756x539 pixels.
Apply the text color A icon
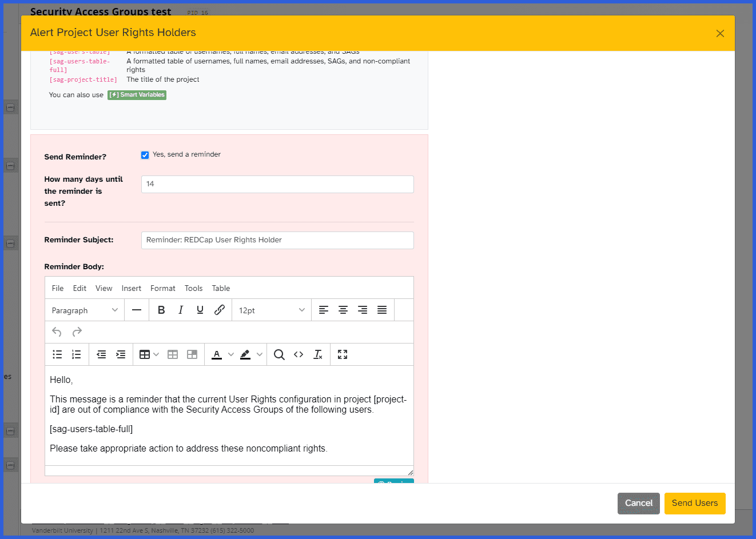(x=217, y=354)
